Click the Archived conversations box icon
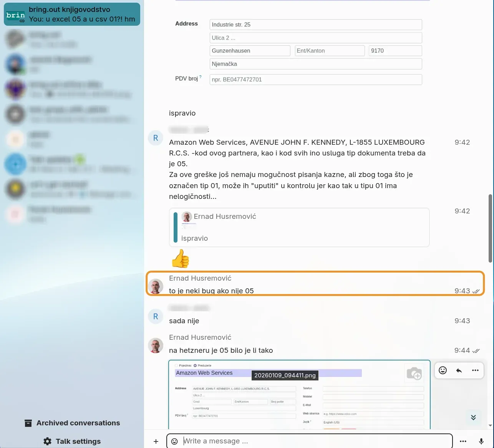 [x=28, y=423]
